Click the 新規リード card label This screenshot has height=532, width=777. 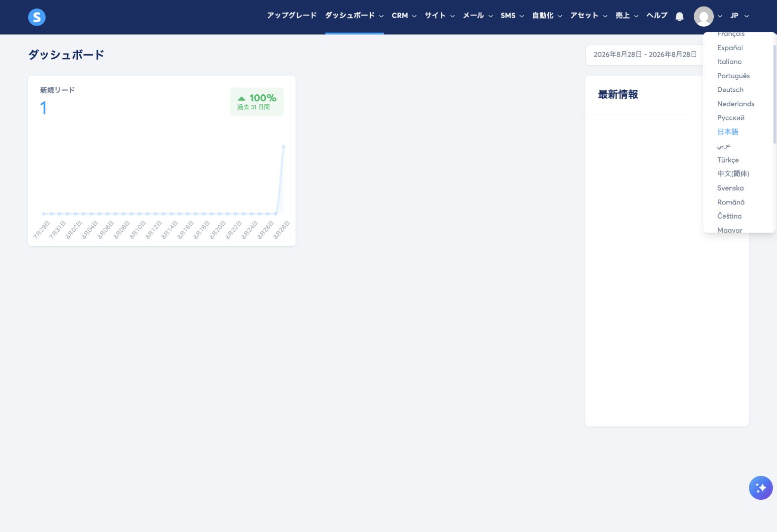click(x=57, y=90)
